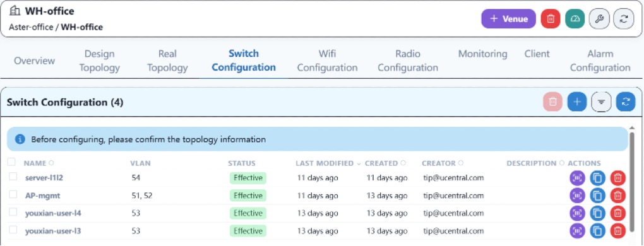
Task: Sort by LAST MODIFIED column header
Action: click(x=328, y=163)
